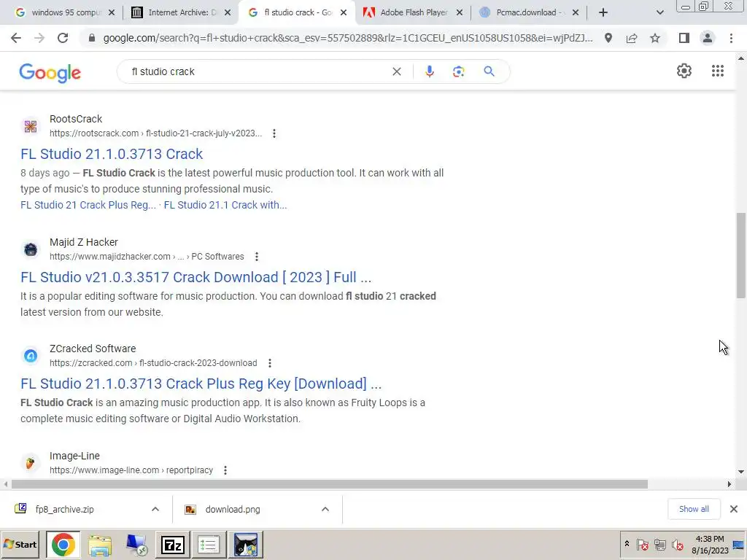Screen dimensions: 747x560
Task: Bookmark this page with the star icon
Action: point(655,38)
